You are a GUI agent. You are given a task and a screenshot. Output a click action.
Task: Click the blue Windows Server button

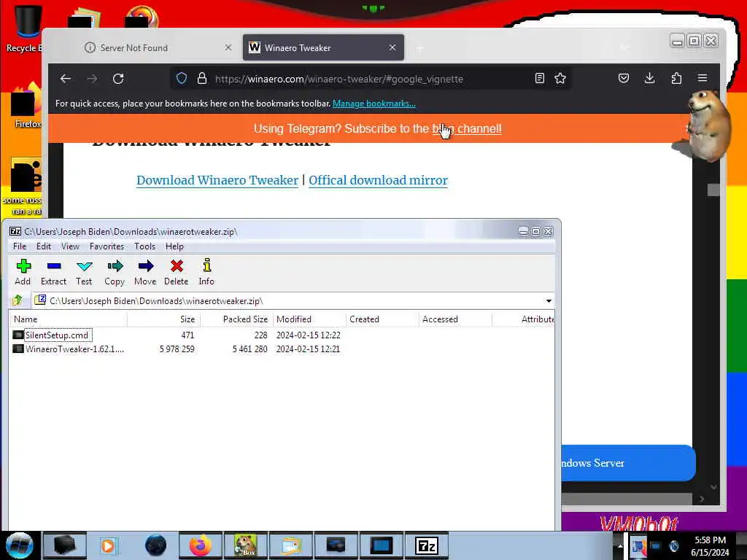[628, 463]
